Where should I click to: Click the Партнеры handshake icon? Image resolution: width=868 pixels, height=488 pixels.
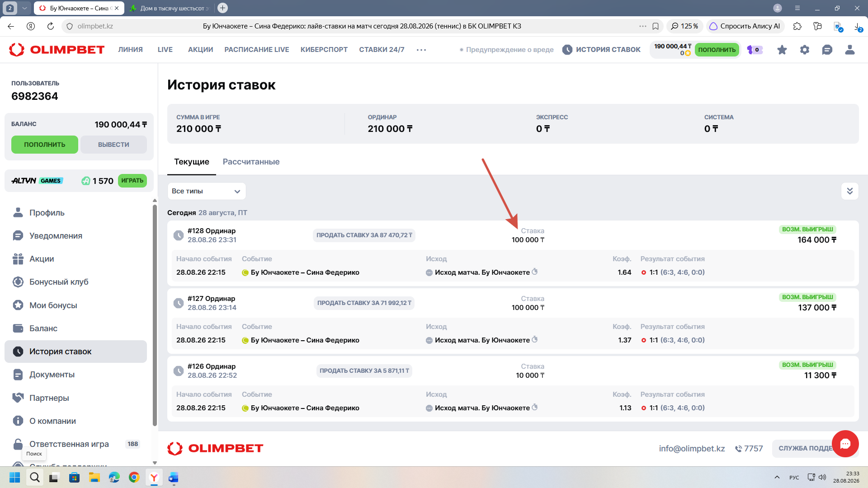(18, 398)
